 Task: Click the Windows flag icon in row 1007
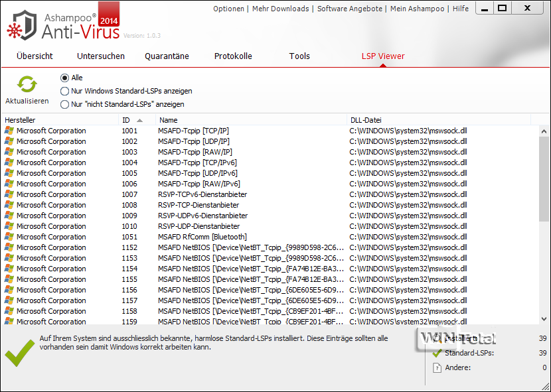pyautogui.click(x=9, y=194)
